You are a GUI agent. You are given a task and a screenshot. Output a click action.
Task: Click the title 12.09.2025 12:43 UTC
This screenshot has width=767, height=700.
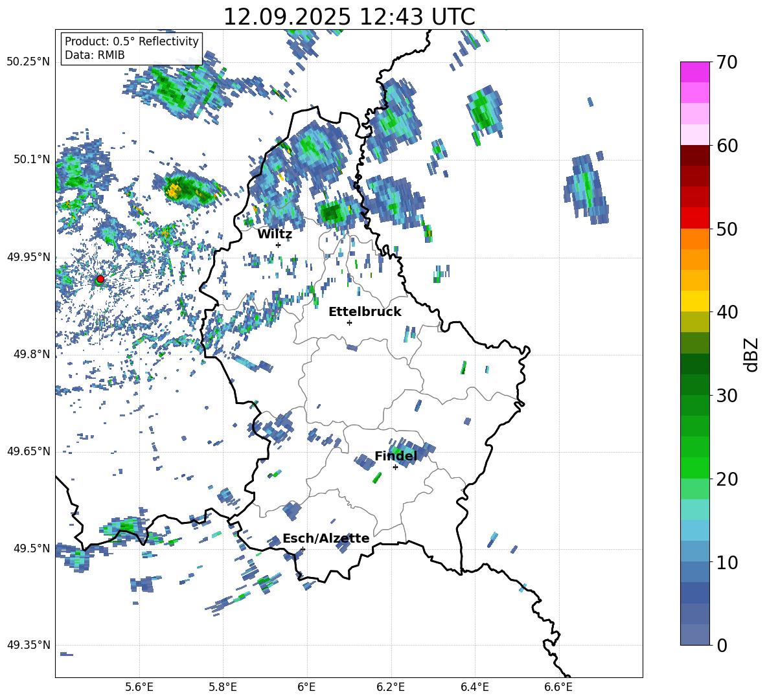coord(349,17)
